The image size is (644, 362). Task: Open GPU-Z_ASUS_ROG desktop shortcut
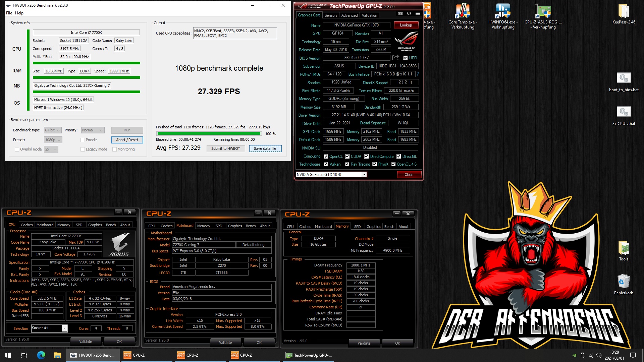point(543,16)
